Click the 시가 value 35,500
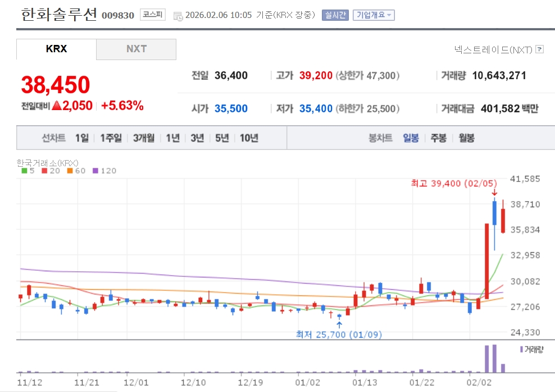Image resolution: width=555 pixels, height=392 pixels. 231,108
